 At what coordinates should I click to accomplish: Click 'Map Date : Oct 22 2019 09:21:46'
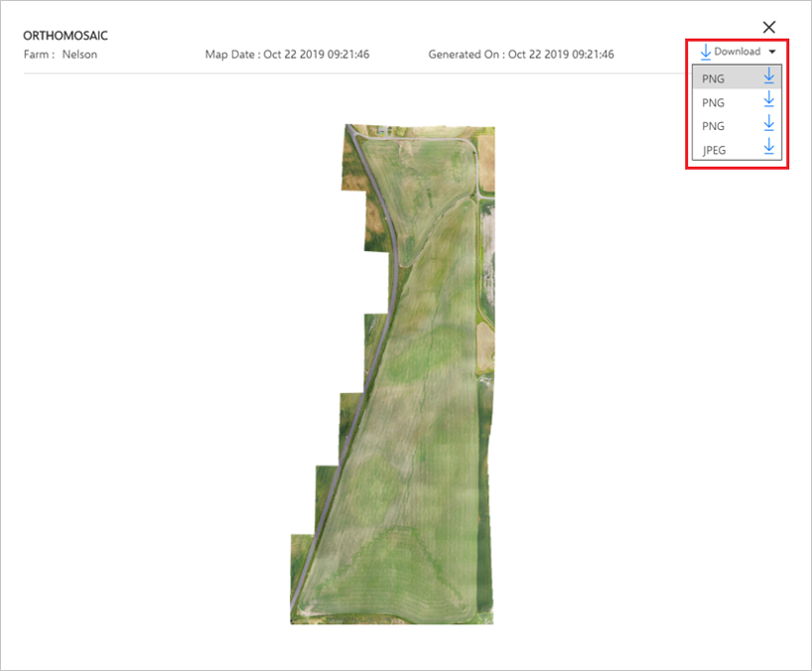[x=288, y=55]
